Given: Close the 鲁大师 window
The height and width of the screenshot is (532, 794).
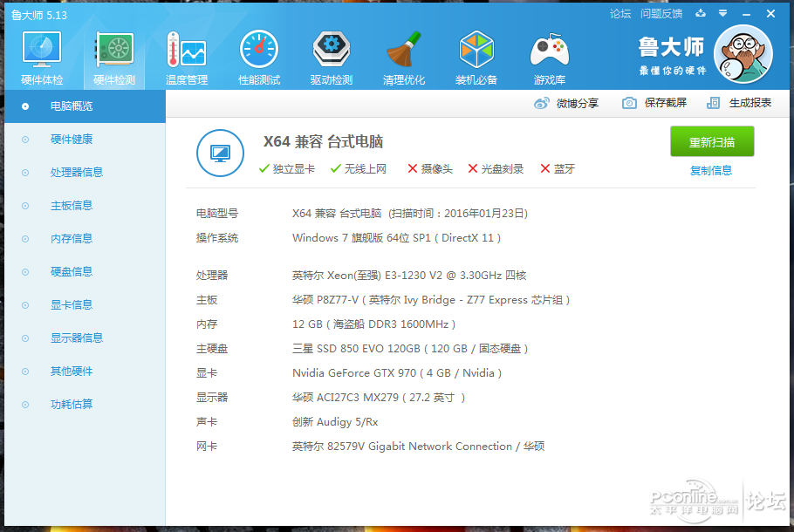Looking at the screenshot, I should [x=770, y=14].
